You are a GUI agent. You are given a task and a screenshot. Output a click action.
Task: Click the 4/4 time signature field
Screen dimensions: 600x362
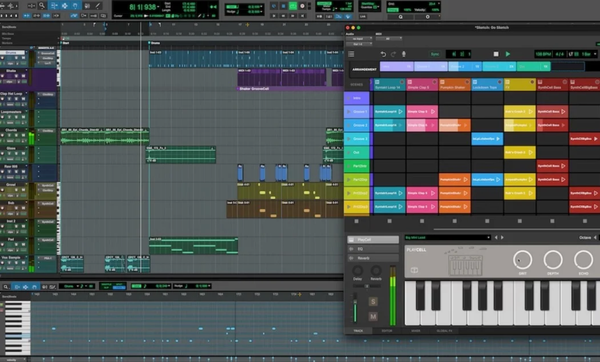(559, 54)
